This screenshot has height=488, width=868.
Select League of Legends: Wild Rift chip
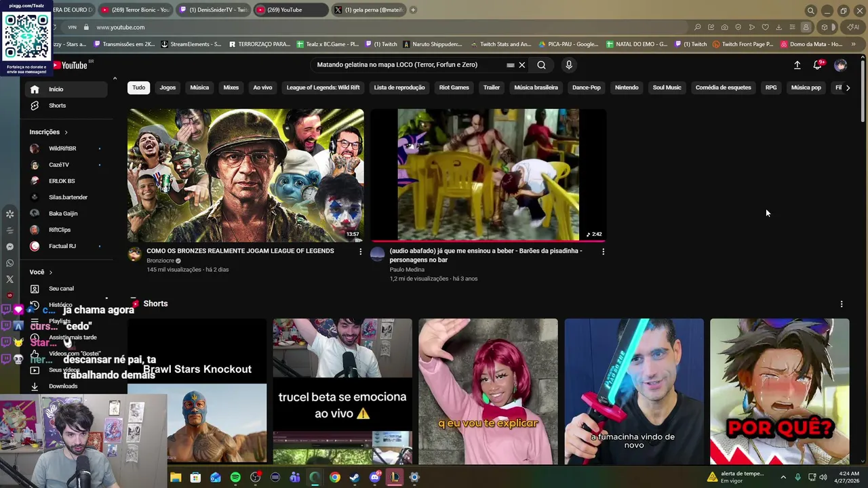(323, 87)
